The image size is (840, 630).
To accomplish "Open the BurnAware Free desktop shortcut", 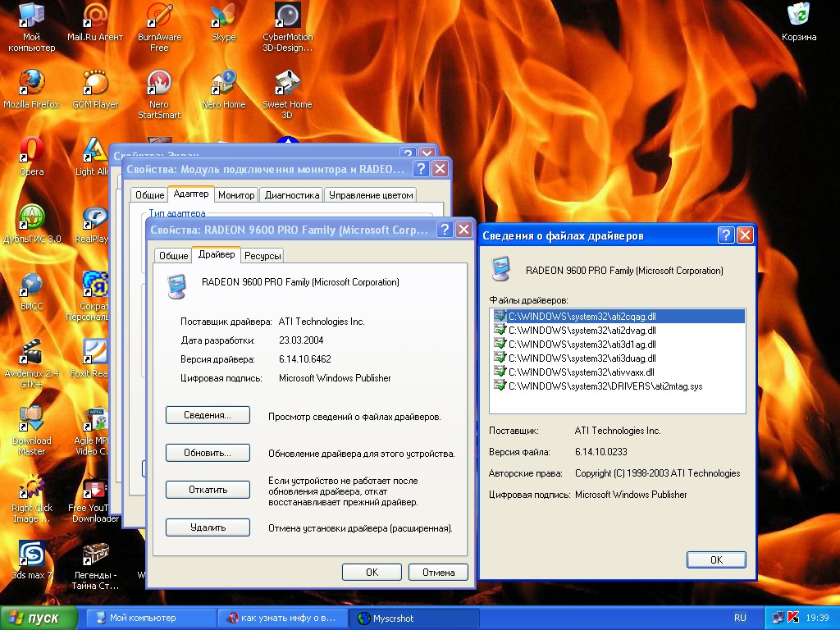I will [x=159, y=27].
